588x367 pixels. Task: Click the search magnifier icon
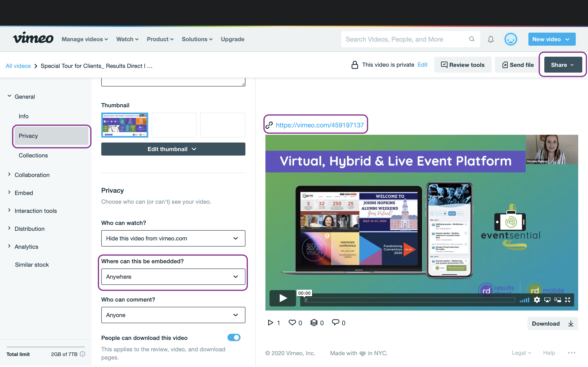pos(472,39)
